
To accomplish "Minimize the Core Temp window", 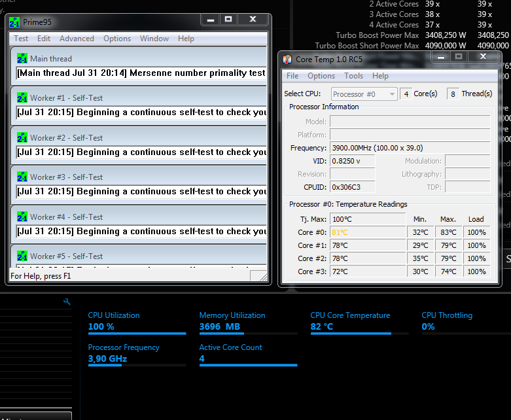I will click(441, 57).
